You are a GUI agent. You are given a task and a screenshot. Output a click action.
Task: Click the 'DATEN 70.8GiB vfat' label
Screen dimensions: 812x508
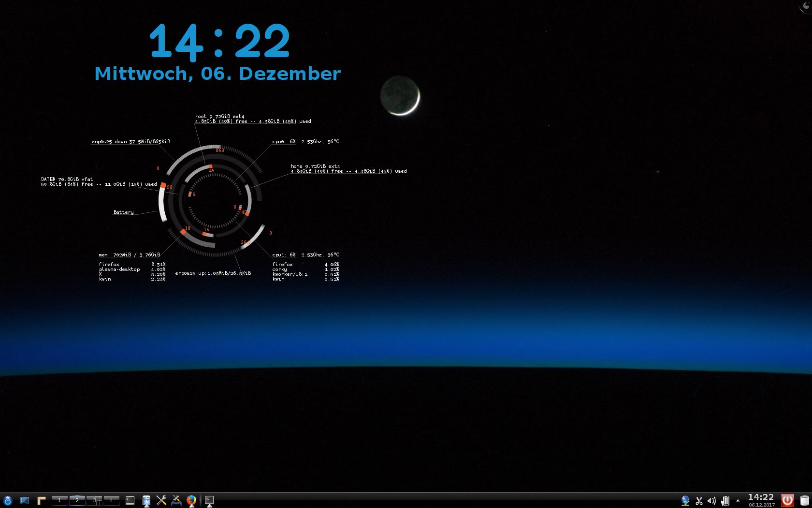tap(67, 179)
